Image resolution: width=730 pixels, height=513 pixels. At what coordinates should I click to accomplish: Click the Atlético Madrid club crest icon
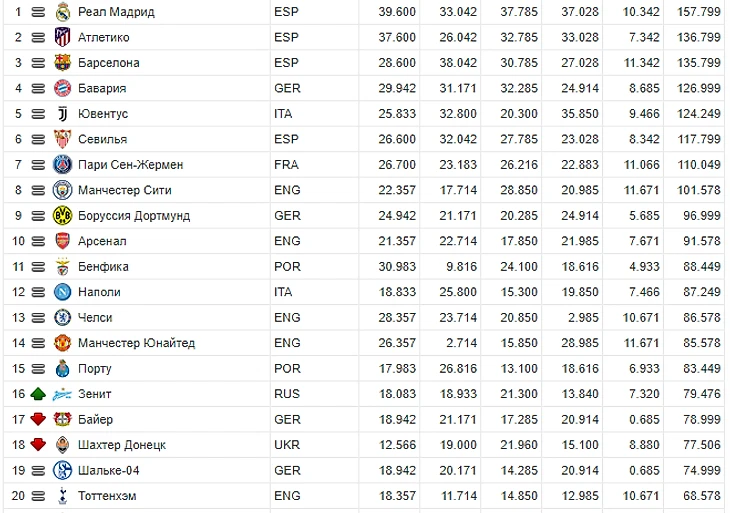pos(63,37)
